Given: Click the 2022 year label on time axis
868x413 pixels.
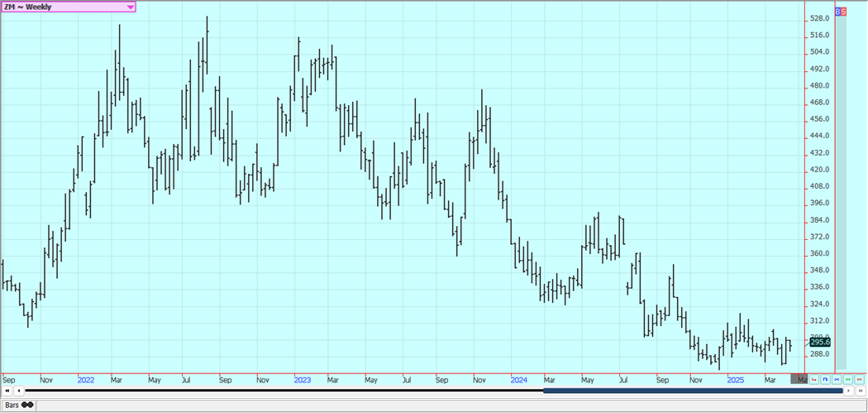Looking at the screenshot, I should point(86,380).
